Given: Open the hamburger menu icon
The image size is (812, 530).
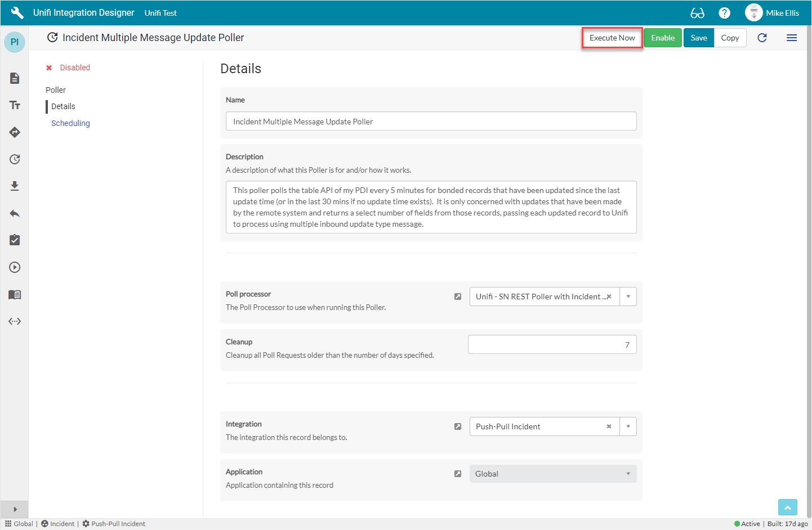Looking at the screenshot, I should (x=791, y=38).
